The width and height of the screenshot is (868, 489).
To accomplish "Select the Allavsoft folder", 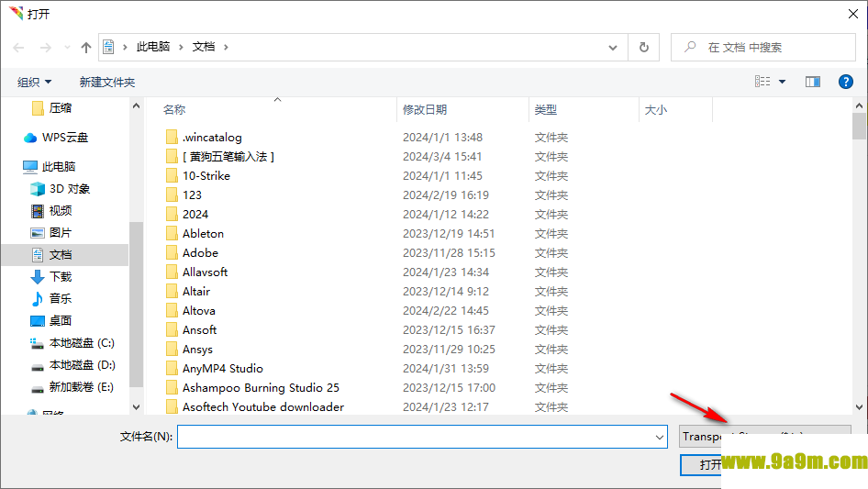I will tap(205, 272).
